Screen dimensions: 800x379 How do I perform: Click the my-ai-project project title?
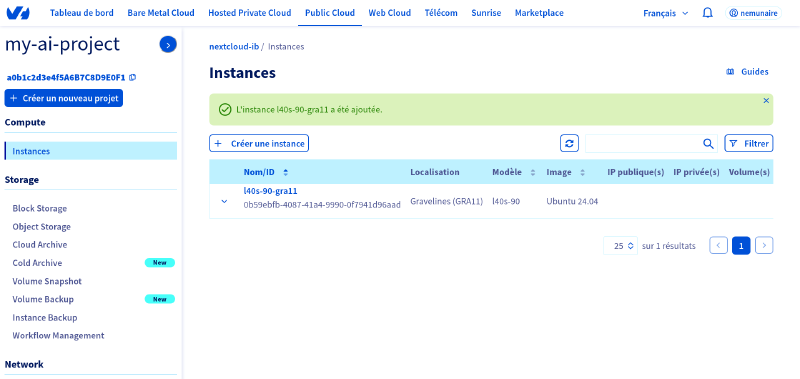(x=62, y=44)
